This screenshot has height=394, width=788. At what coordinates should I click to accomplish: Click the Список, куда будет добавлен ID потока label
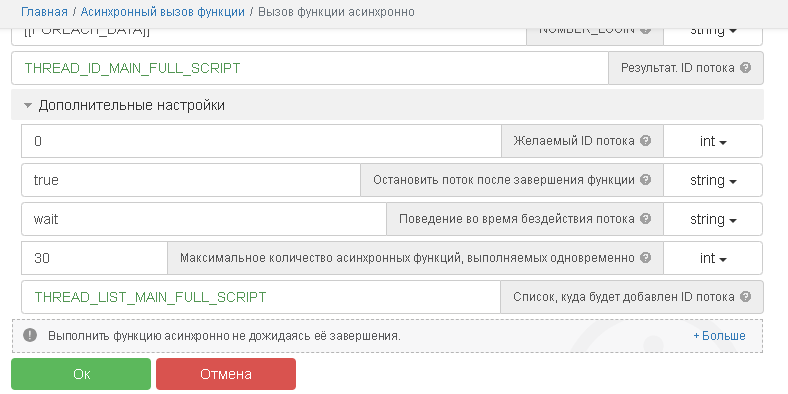point(624,297)
